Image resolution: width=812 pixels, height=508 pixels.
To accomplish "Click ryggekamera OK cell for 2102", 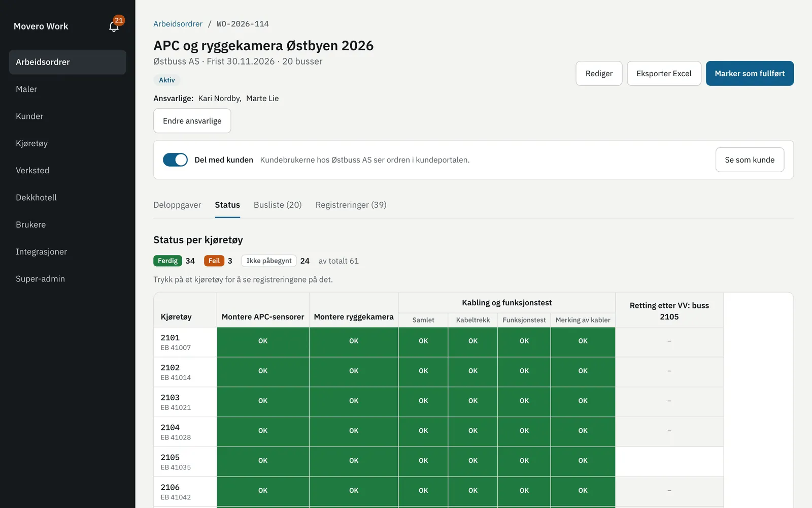I will (x=354, y=372).
